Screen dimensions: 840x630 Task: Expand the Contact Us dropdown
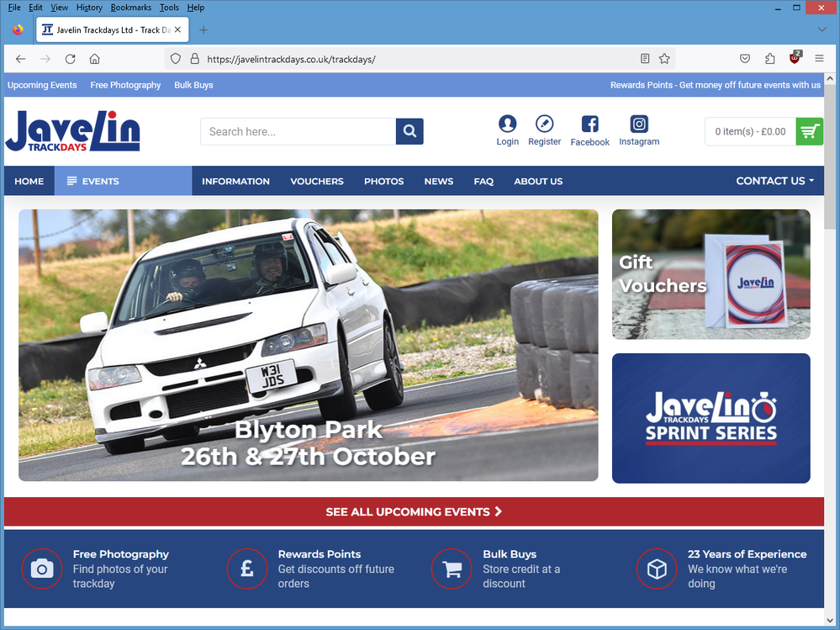click(x=774, y=181)
